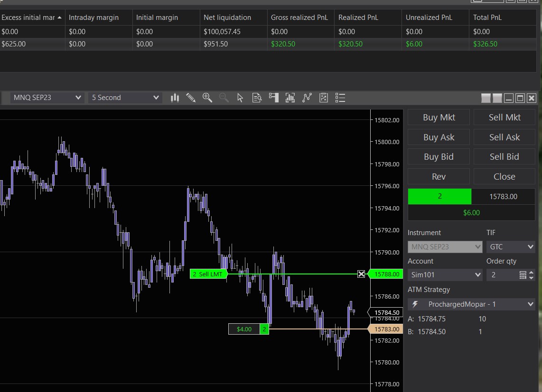
Task: Select the drawing tools pencil icon
Action: point(191,98)
